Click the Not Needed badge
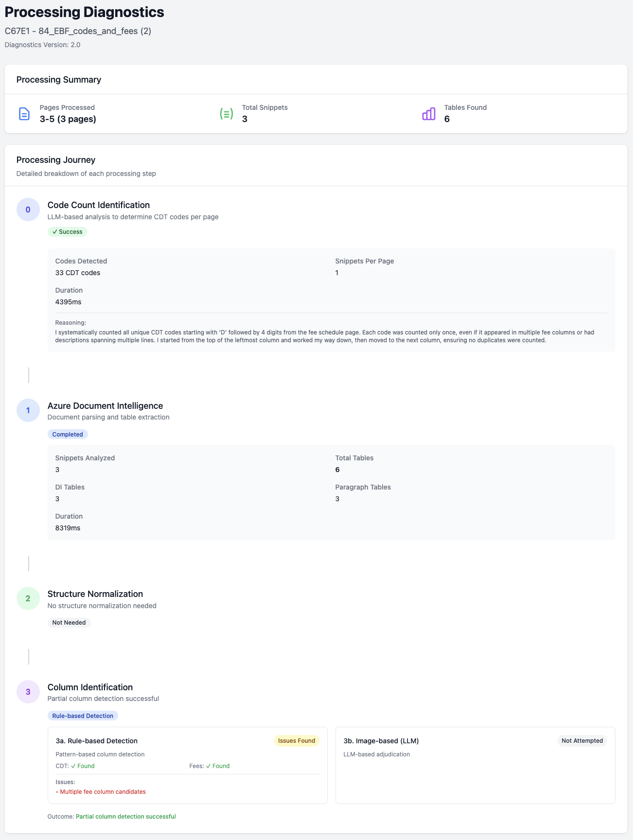 69,623
